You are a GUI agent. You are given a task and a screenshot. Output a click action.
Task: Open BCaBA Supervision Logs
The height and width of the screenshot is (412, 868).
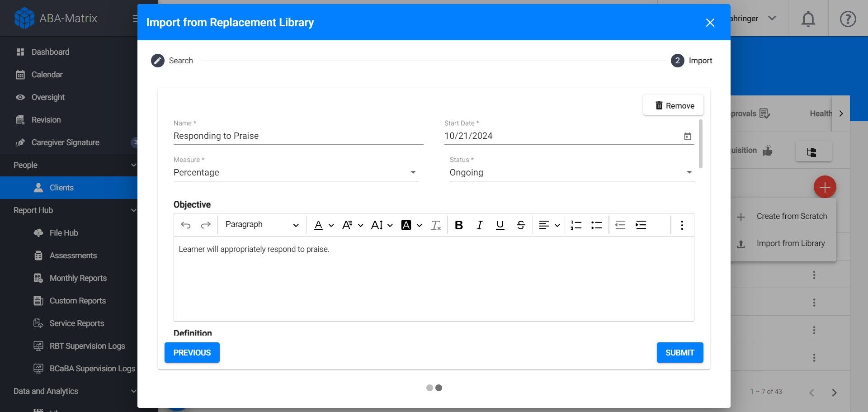tap(92, 369)
